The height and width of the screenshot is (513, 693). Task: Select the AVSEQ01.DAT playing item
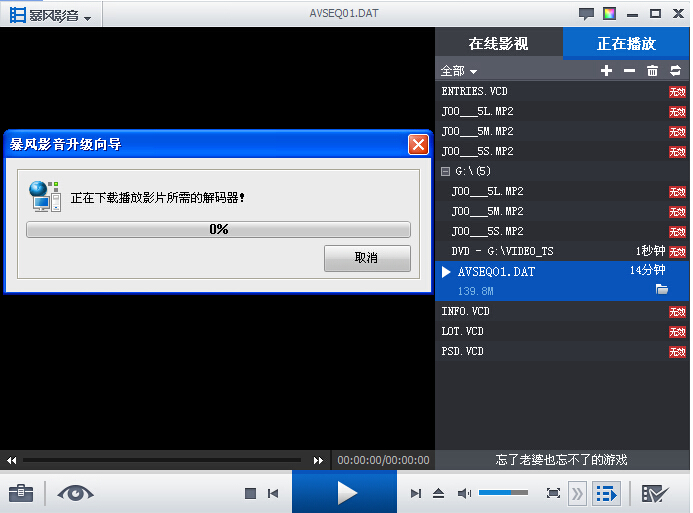pyautogui.click(x=562, y=281)
